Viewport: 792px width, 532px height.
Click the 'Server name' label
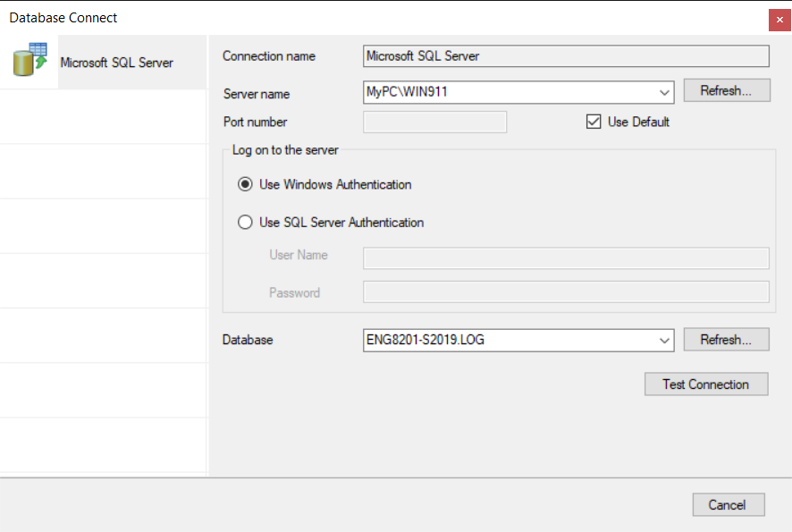click(257, 94)
